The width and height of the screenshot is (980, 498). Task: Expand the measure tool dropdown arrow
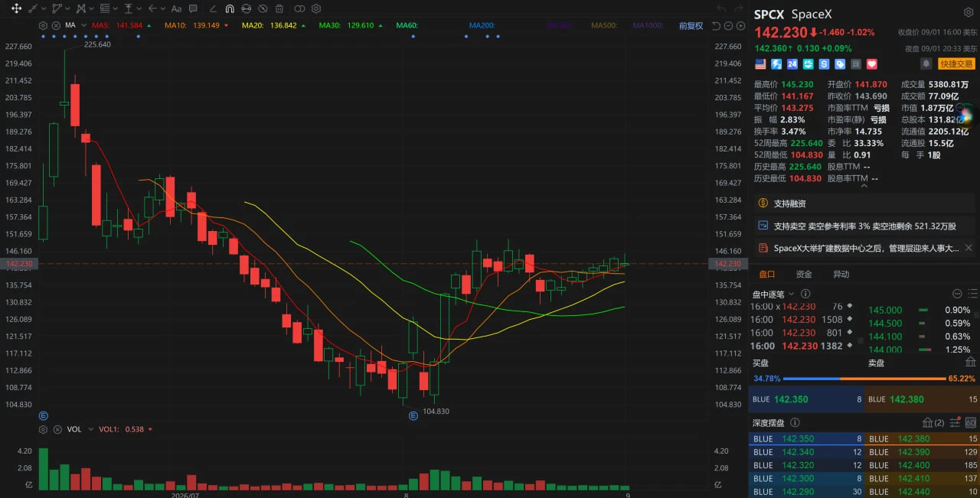coord(139,8)
